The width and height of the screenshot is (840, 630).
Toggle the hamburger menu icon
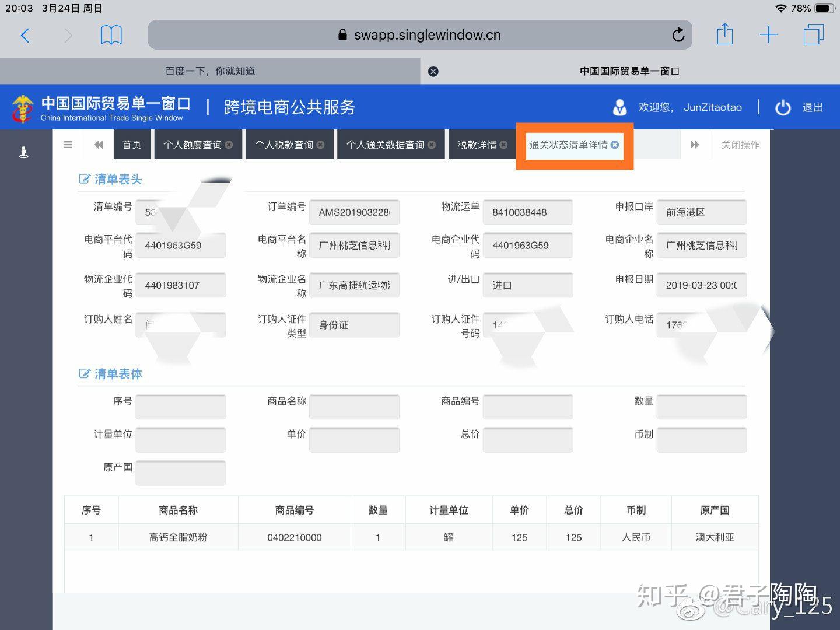point(68,145)
